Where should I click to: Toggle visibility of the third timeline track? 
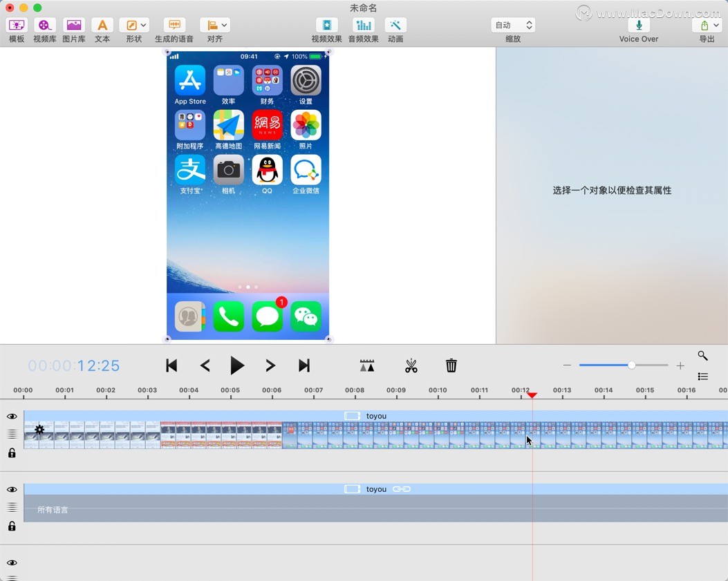tap(12, 563)
